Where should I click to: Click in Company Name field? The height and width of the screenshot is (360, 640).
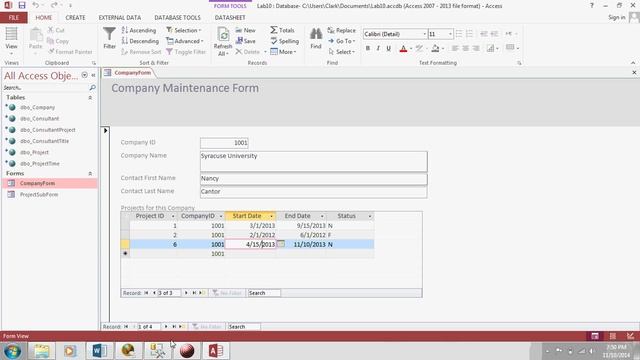(x=313, y=161)
